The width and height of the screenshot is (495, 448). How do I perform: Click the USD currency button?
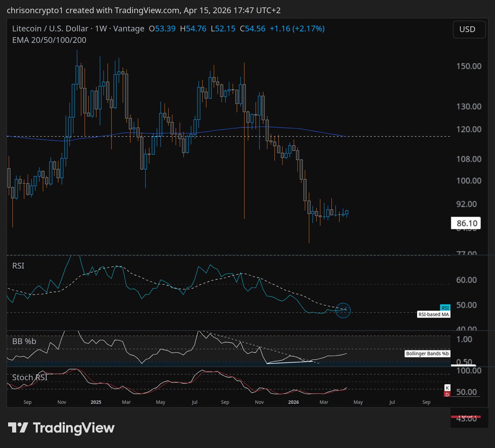pos(469,29)
